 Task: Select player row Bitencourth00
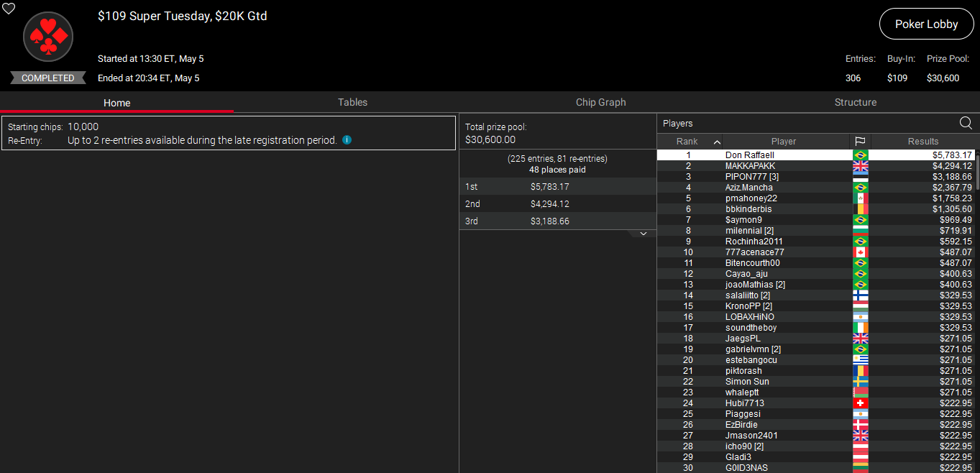tap(816, 263)
